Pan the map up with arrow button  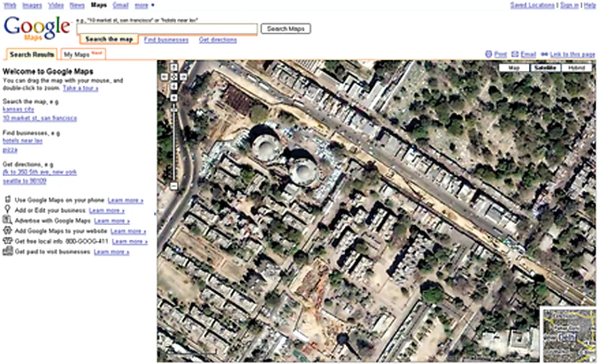[174, 67]
